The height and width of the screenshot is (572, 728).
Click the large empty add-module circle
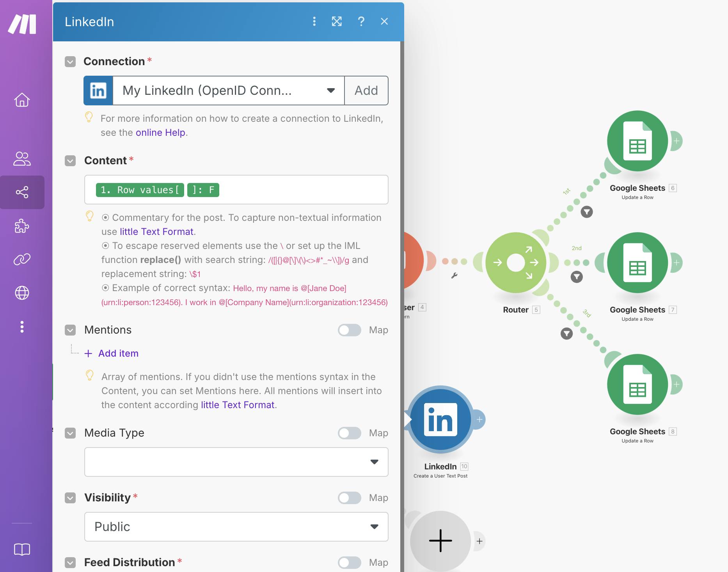coord(440,541)
